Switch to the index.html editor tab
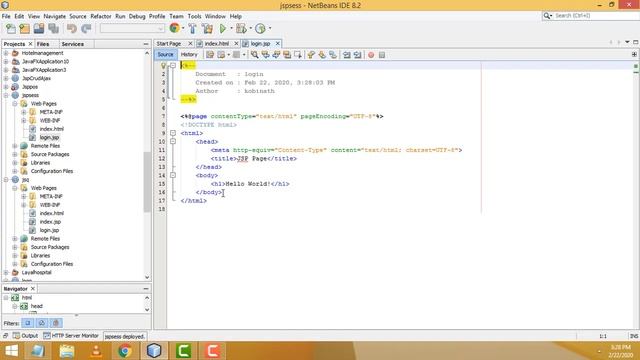The image size is (640, 360). 217,44
